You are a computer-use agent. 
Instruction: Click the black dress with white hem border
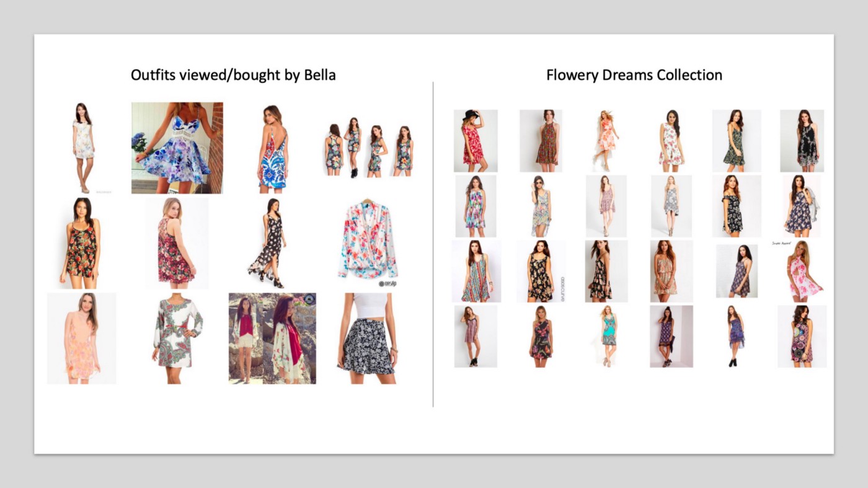(x=802, y=141)
